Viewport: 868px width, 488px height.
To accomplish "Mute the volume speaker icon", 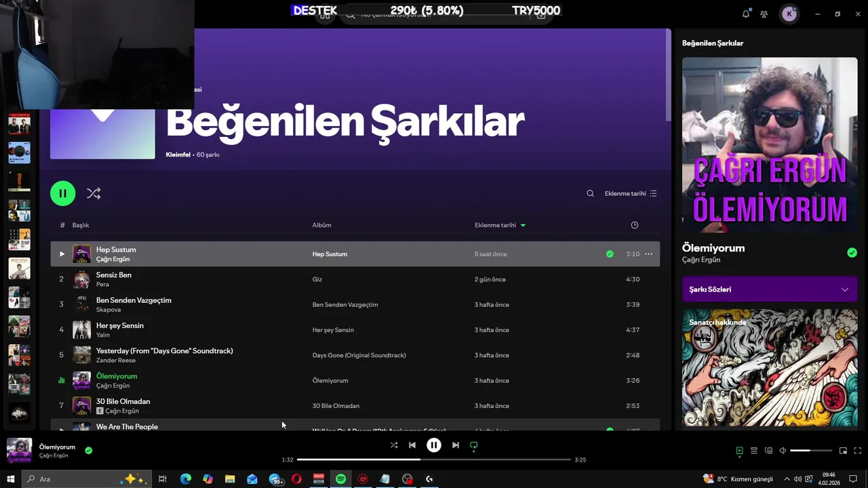I will pyautogui.click(x=783, y=451).
